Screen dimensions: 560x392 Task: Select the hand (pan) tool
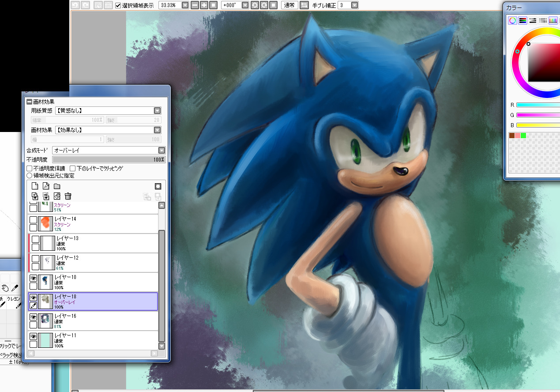5,288
